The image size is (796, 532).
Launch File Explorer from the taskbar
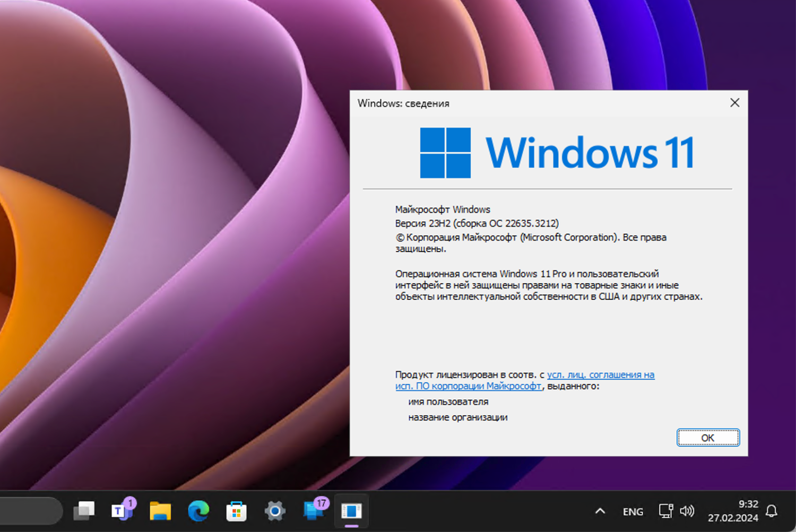tap(159, 511)
